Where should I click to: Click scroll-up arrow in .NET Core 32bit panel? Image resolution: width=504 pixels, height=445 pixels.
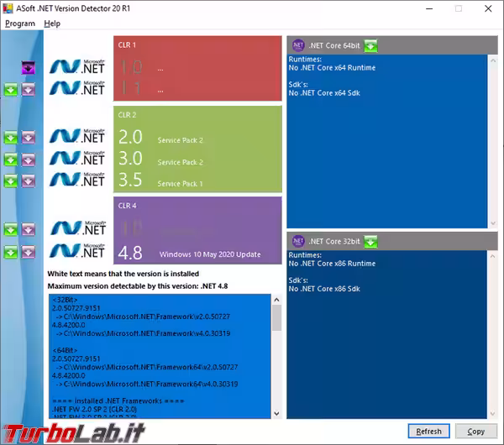pos(493,256)
